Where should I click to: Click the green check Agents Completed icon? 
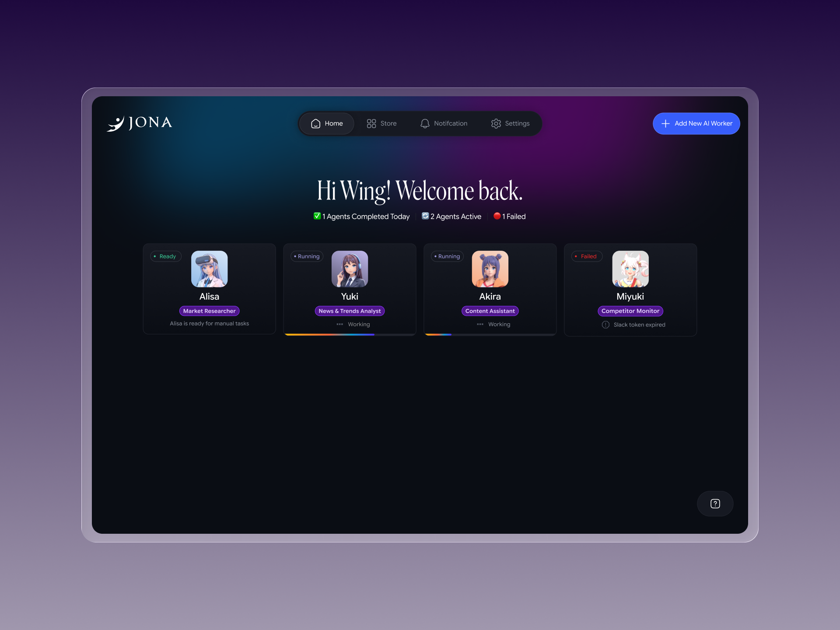[317, 216]
